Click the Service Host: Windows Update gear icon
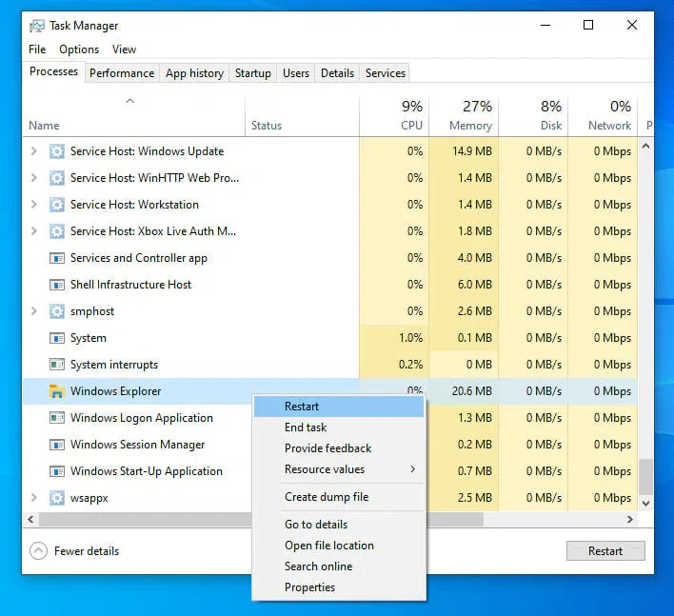 click(56, 151)
